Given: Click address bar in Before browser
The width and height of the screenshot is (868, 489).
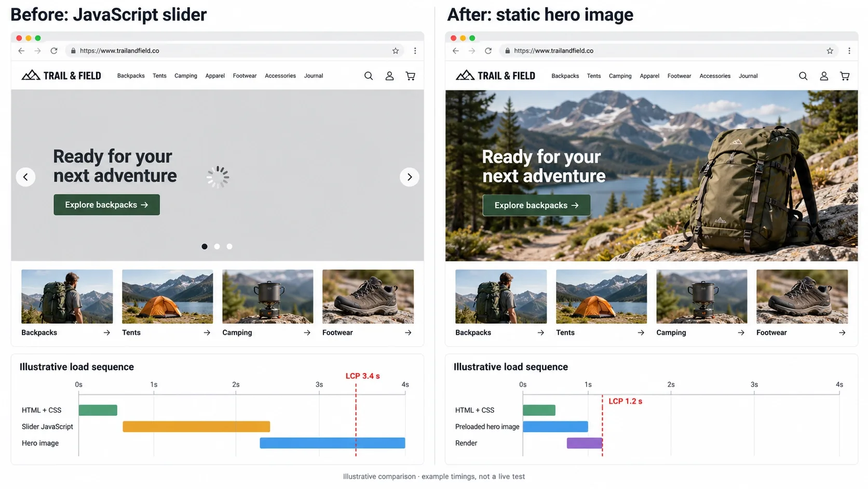Looking at the screenshot, I should (x=235, y=50).
